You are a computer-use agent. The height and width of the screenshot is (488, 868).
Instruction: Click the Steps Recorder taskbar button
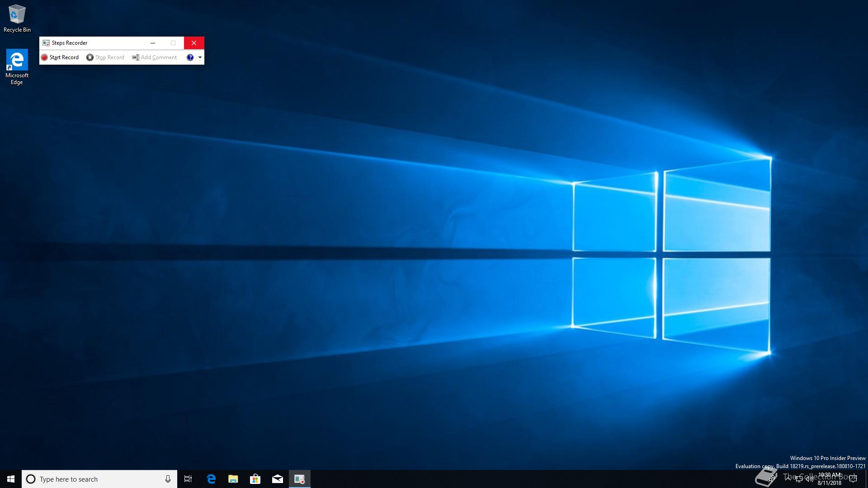(x=300, y=479)
